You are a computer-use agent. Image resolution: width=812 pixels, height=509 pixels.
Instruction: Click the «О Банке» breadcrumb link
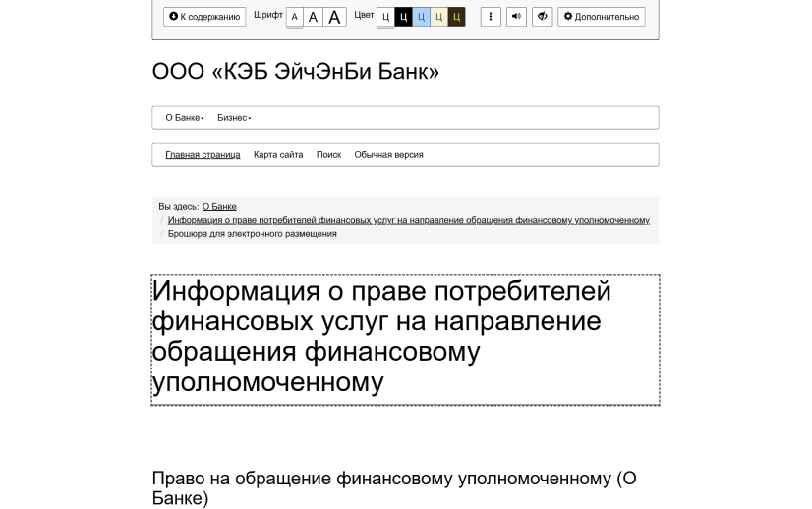219,206
